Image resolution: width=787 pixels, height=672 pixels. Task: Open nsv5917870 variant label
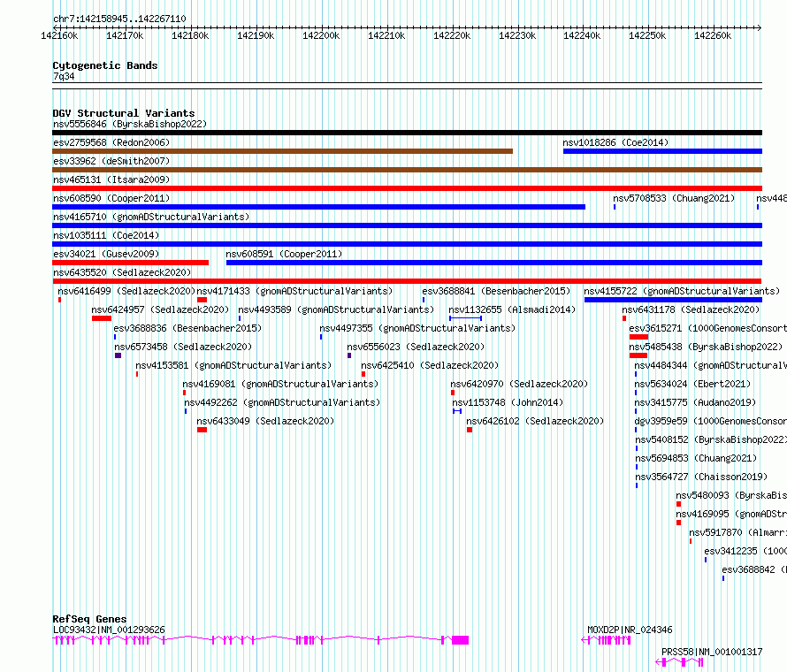point(737,532)
